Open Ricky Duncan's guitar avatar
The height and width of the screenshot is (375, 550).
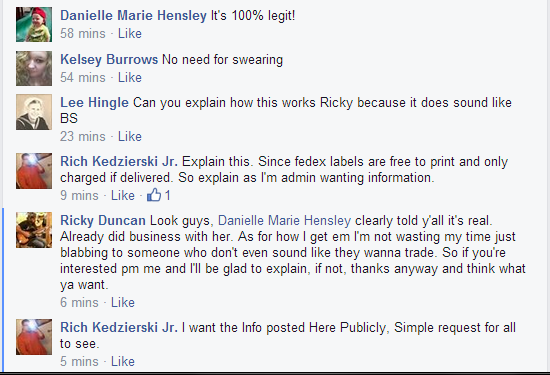(34, 230)
